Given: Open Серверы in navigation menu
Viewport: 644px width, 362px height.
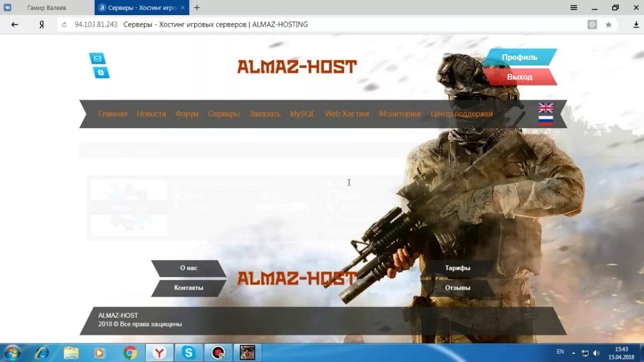Looking at the screenshot, I should click(x=224, y=114).
